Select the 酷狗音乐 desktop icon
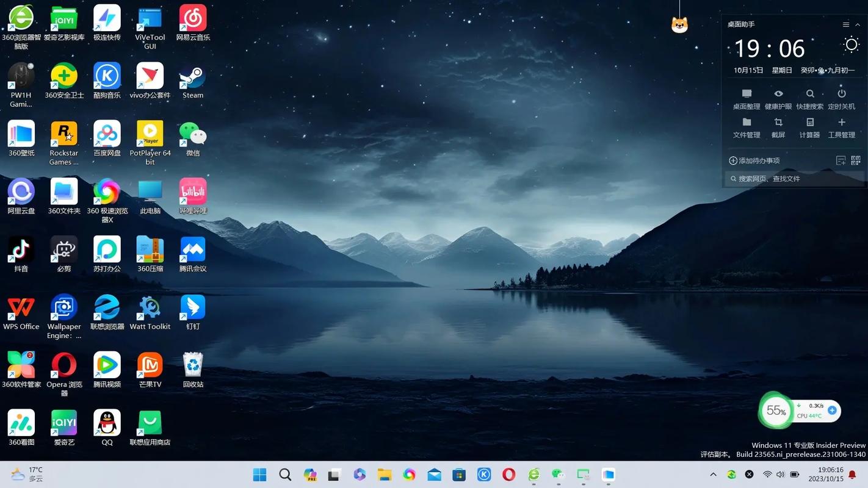Screen dimensions: 868x488 click(x=107, y=81)
